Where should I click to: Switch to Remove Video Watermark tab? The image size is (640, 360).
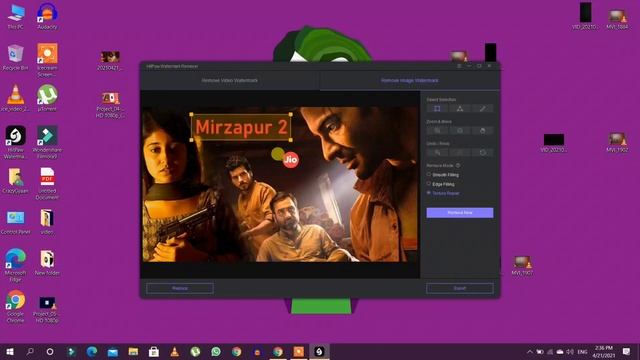click(230, 80)
